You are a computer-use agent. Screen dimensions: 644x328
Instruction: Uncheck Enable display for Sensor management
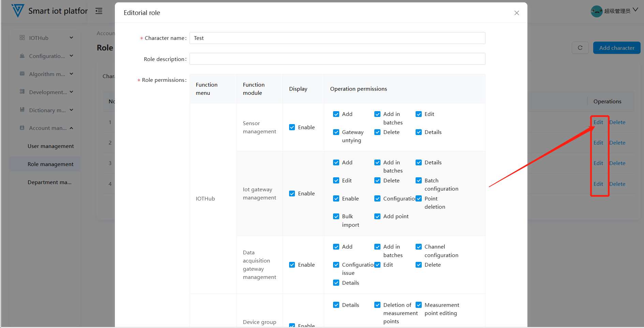292,127
